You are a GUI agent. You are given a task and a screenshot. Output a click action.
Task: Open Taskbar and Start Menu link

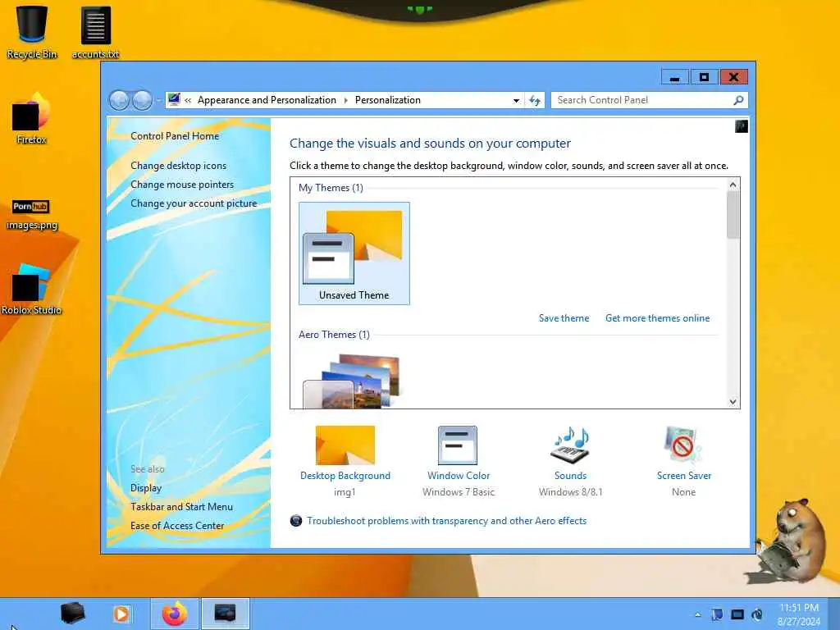181,507
